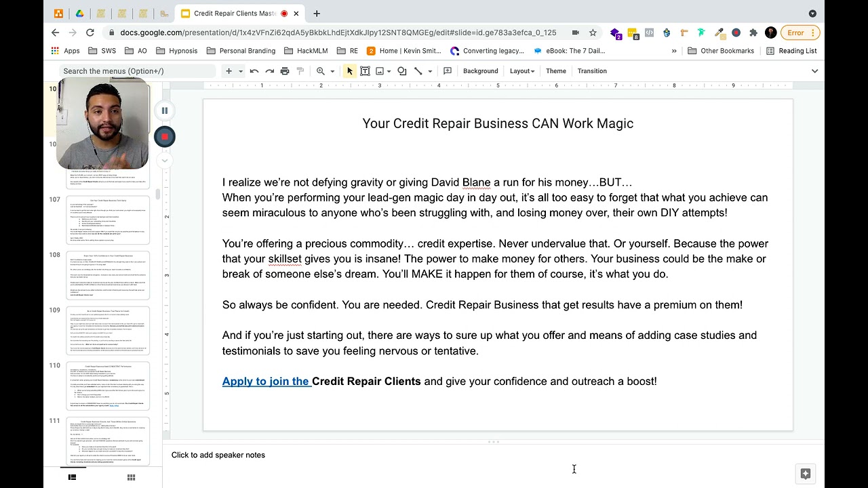Select slide 110 thumbnail
Image resolution: width=868 pixels, height=488 pixels.
[108, 386]
